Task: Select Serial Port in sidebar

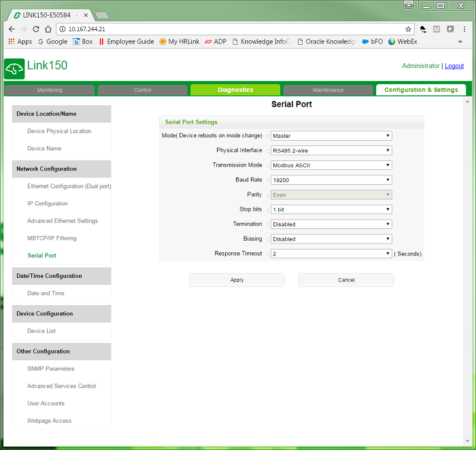Action: pos(42,256)
